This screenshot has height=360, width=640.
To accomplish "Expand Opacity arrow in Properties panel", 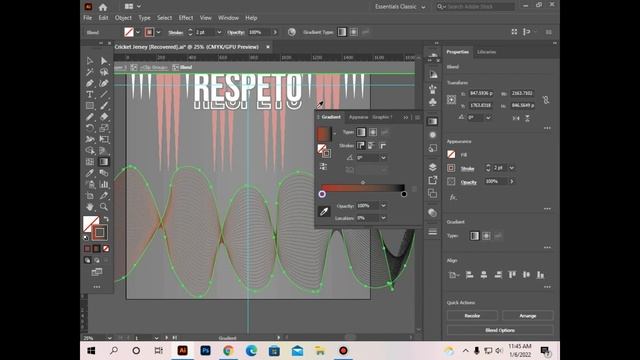I will (511, 181).
